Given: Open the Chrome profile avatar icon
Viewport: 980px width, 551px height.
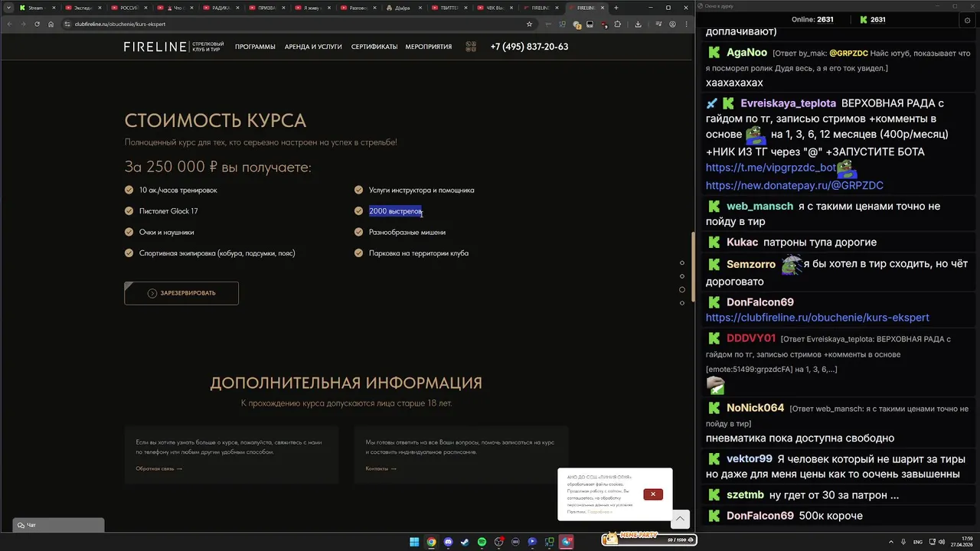Looking at the screenshot, I should tap(672, 24).
